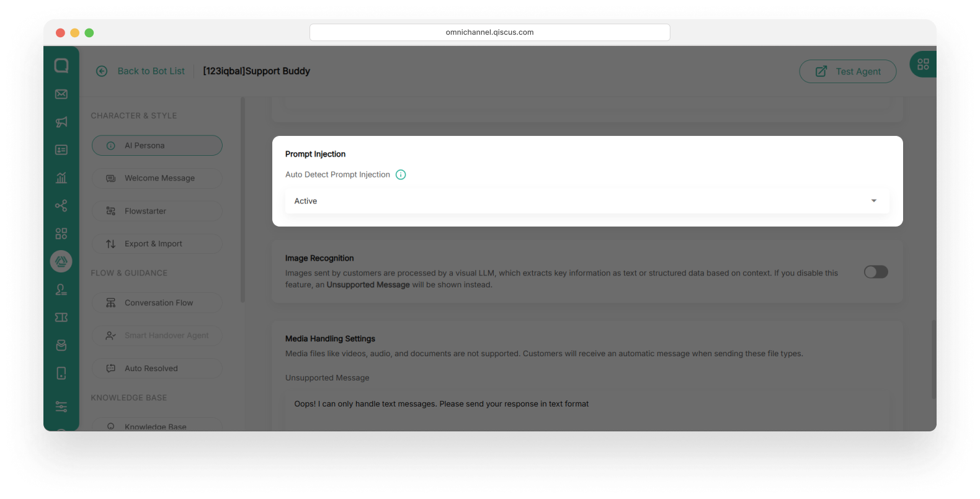Open the Knowledge Base menu item
Image resolution: width=980 pixels, height=499 pixels.
point(157,425)
